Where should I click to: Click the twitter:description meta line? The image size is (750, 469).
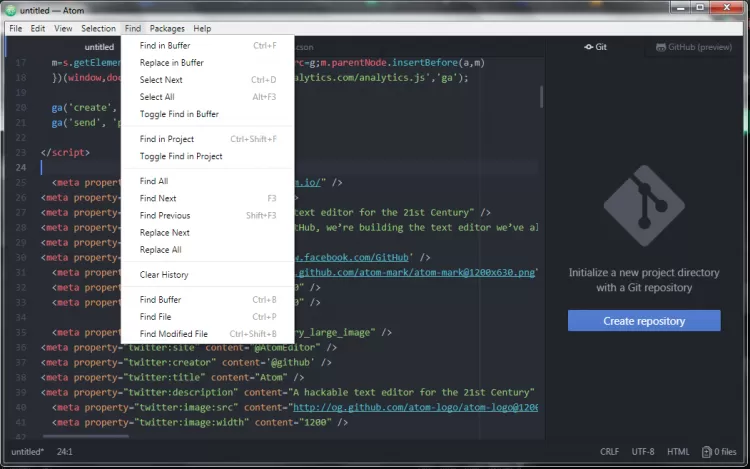(x=287, y=393)
